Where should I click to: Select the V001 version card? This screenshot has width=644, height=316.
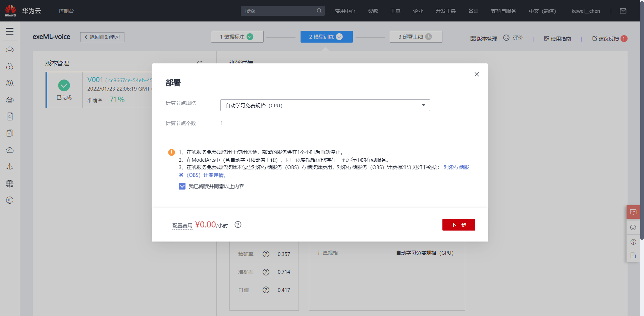99,90
